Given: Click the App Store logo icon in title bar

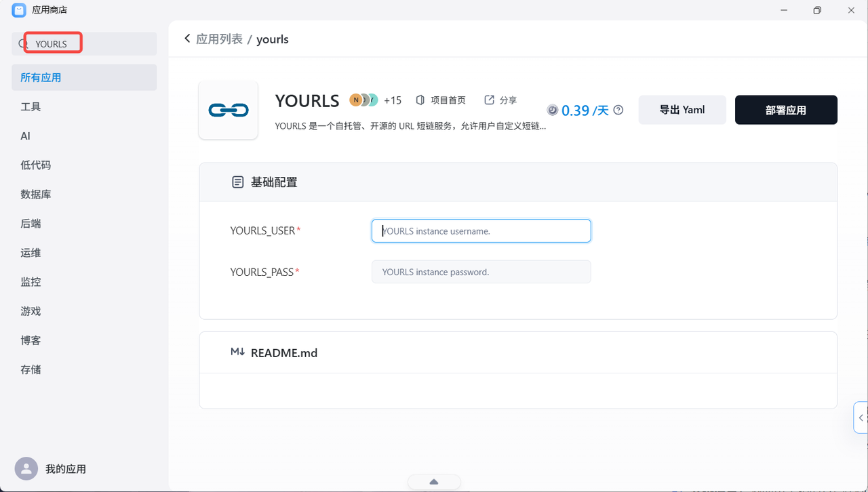Looking at the screenshot, I should pos(19,10).
